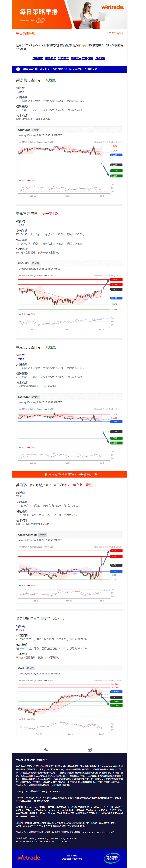Click the red 每日策略早报 subtitle under the banner

tap(26, 33)
